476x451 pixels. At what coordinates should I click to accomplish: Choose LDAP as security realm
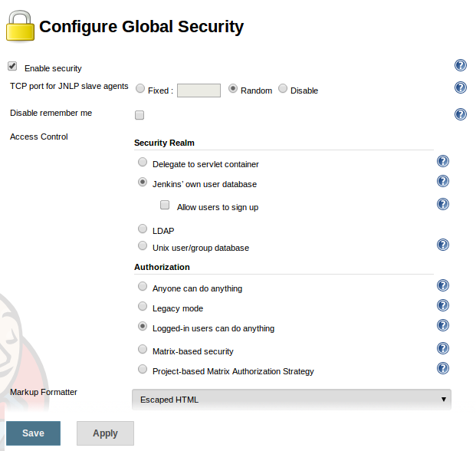coord(143,229)
